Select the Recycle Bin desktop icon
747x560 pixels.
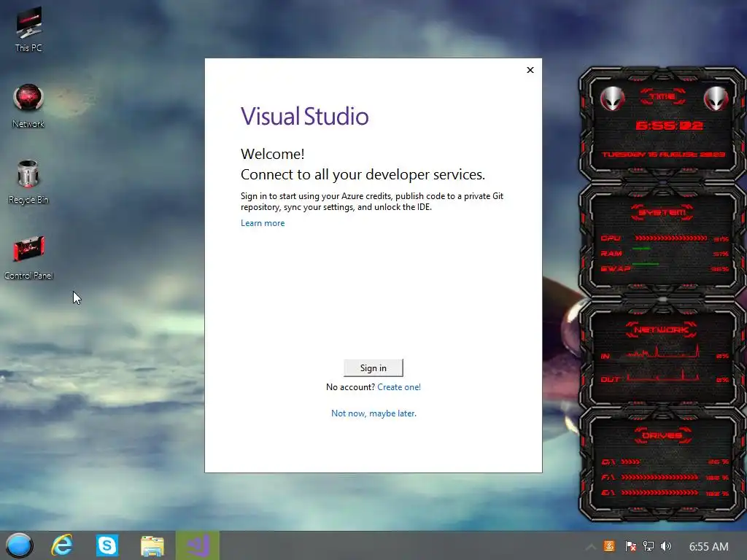point(28,182)
